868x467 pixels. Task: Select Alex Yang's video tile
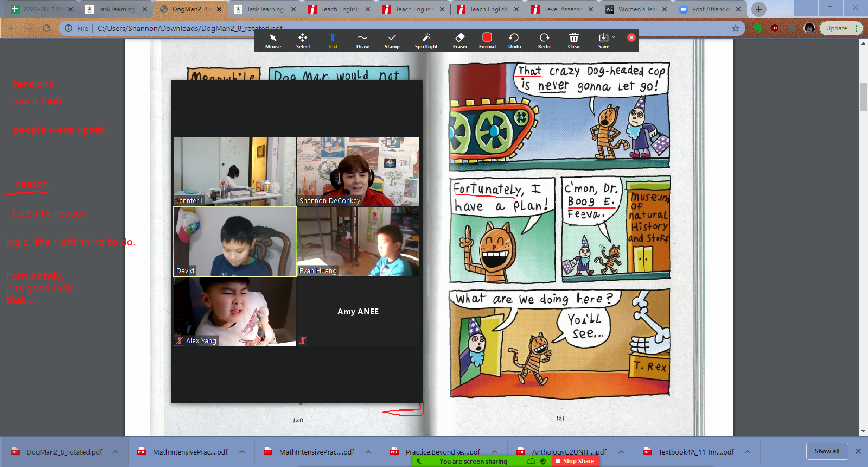[235, 312]
